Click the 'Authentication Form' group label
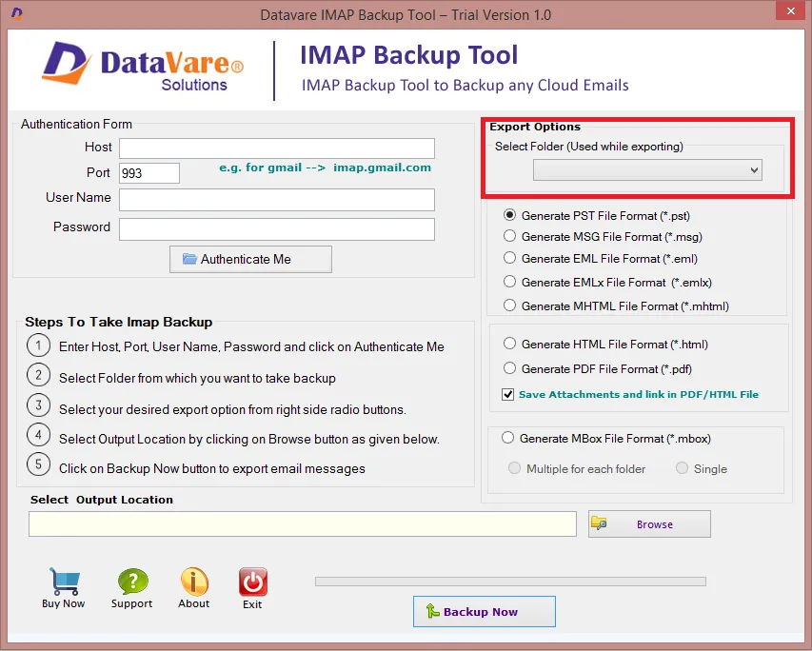Screen dimensions: 812x651 pos(77,124)
